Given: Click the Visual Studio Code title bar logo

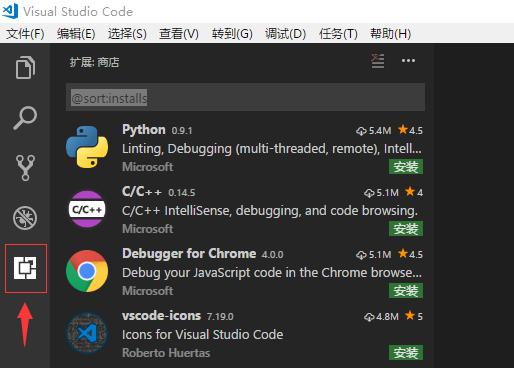Looking at the screenshot, I should [x=10, y=11].
